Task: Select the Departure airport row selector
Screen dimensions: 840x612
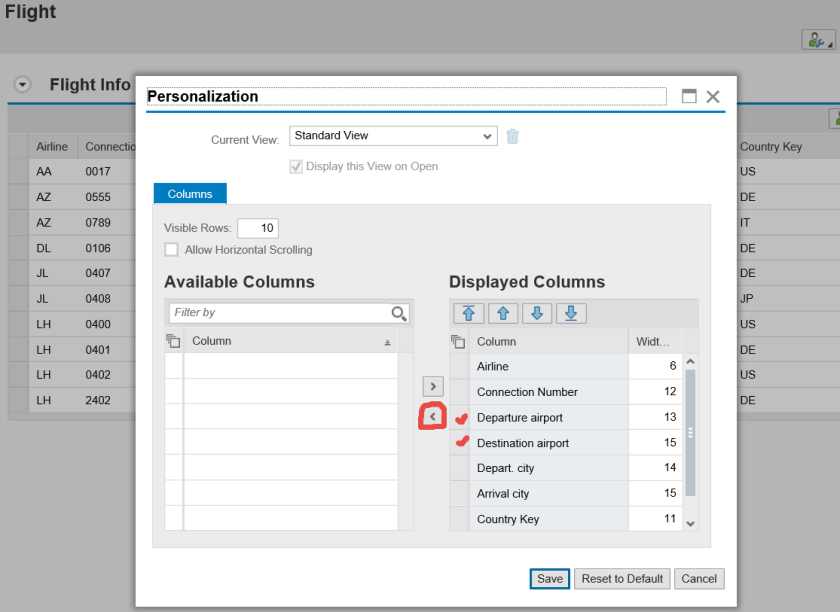Action: [x=460, y=418]
